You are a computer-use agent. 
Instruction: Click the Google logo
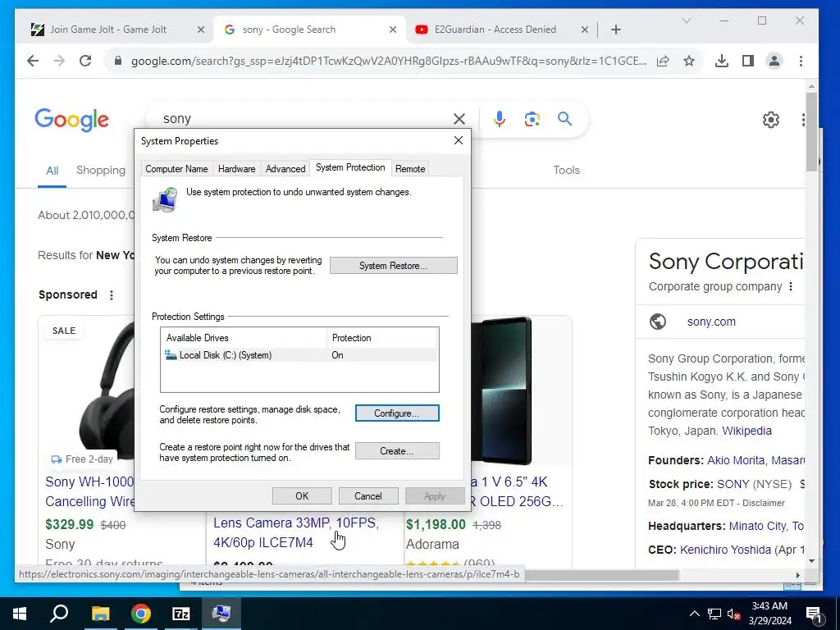click(x=72, y=120)
